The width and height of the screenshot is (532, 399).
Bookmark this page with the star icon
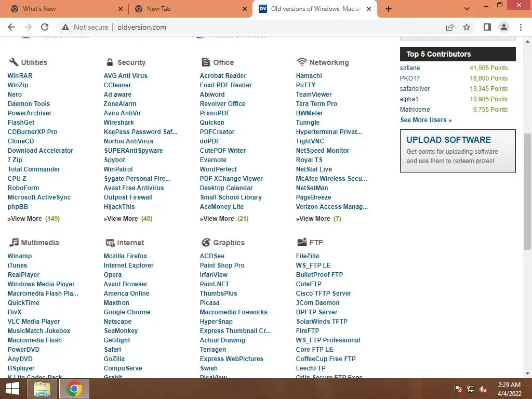467,27
